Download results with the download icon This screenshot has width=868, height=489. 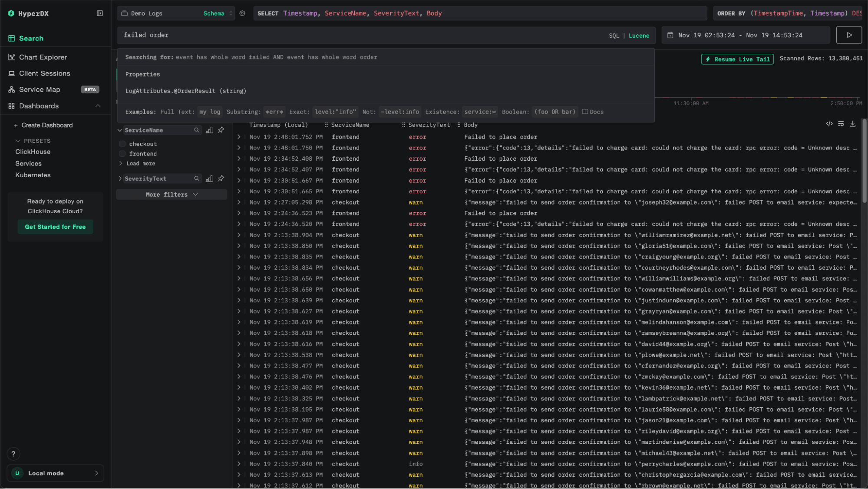(853, 124)
